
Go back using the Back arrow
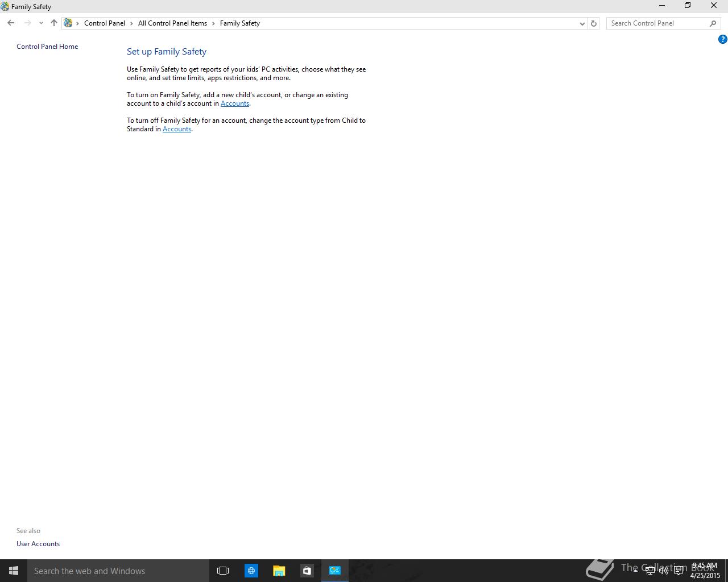coord(11,23)
